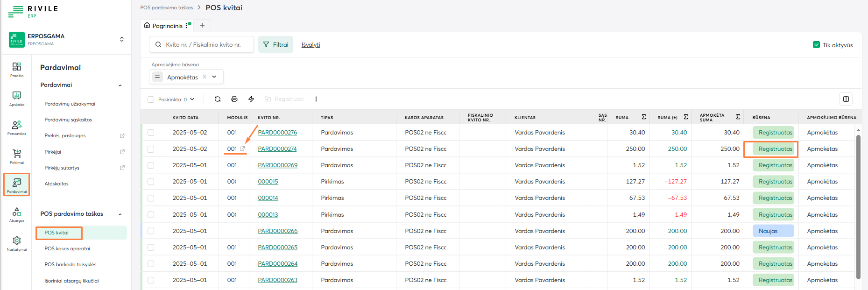Open the Apmokėtas filter value dropdown
868x290 pixels.
214,77
